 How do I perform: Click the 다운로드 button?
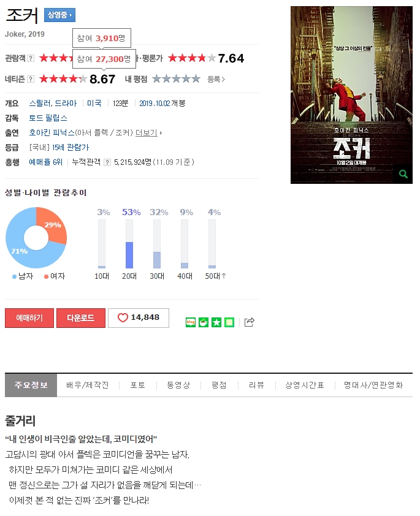81,318
